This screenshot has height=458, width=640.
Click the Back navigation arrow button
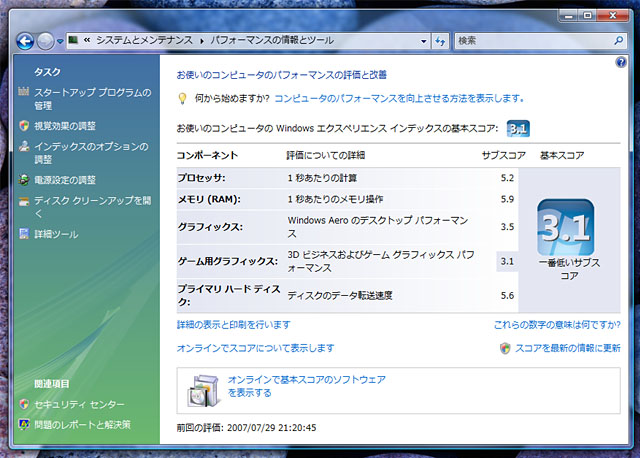coord(25,41)
